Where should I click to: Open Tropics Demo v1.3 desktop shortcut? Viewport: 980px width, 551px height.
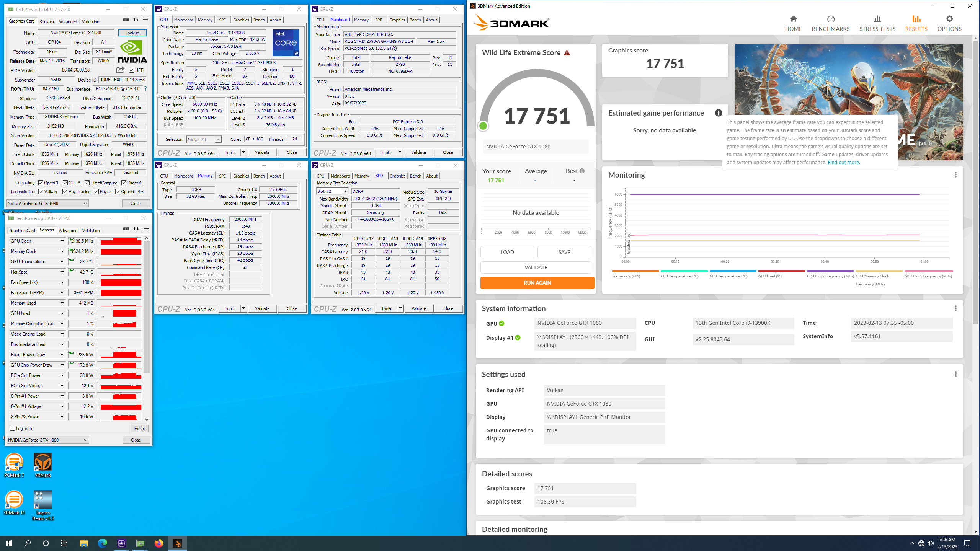(x=42, y=505)
